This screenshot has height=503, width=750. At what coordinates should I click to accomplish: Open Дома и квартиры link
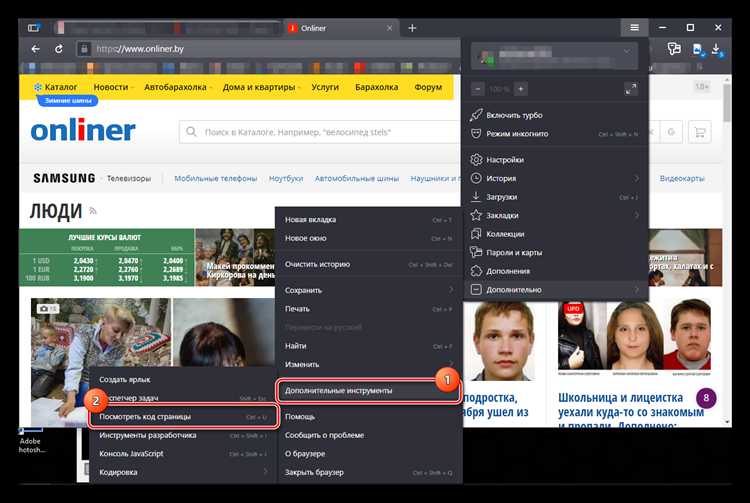point(259,87)
